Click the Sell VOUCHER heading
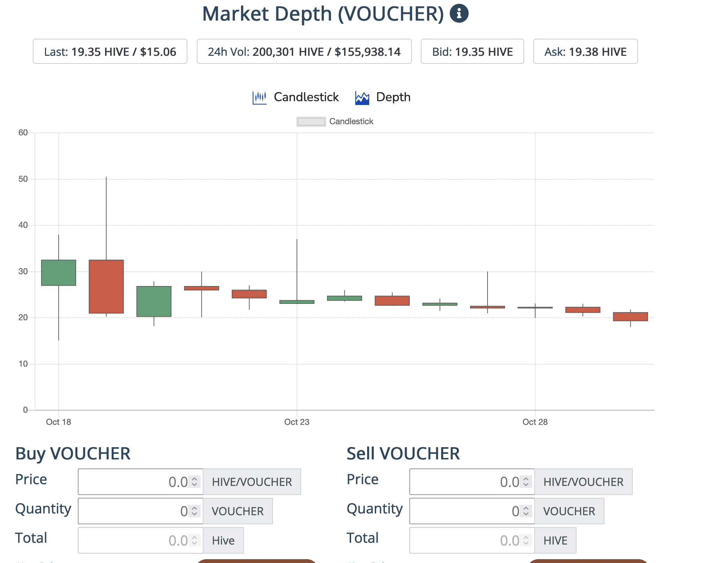The height and width of the screenshot is (563, 728). [403, 454]
